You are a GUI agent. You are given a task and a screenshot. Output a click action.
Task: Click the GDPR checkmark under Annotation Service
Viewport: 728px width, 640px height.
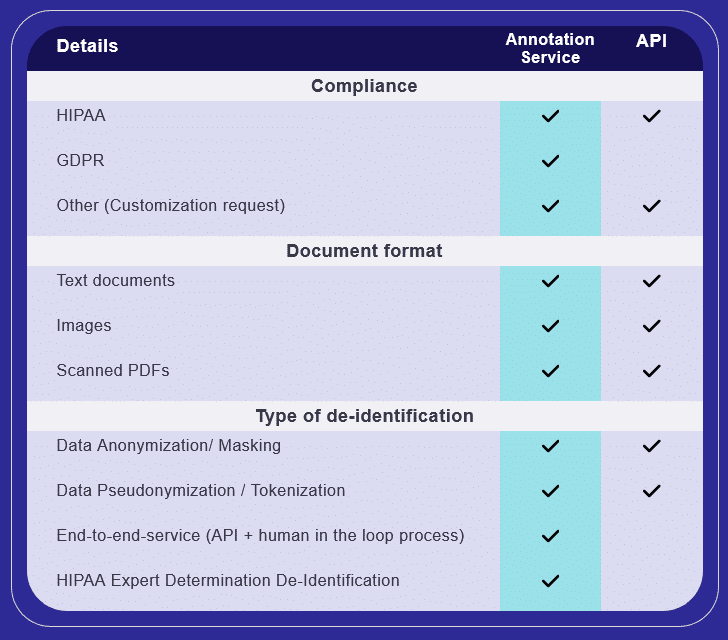pyautogui.click(x=550, y=161)
